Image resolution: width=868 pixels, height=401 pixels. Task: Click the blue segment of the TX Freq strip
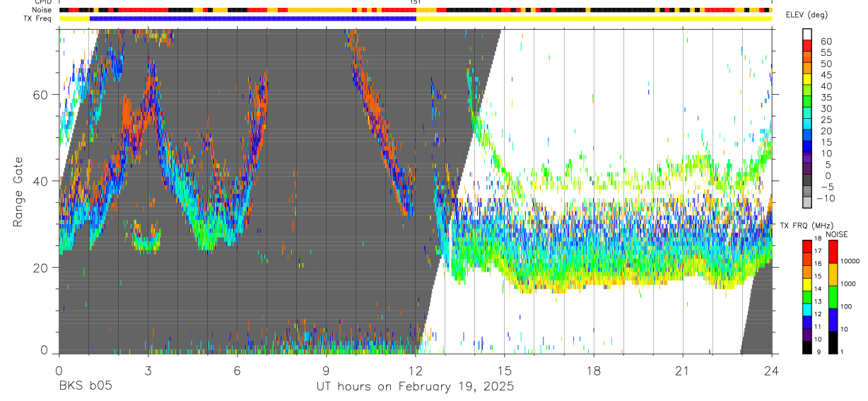click(253, 18)
